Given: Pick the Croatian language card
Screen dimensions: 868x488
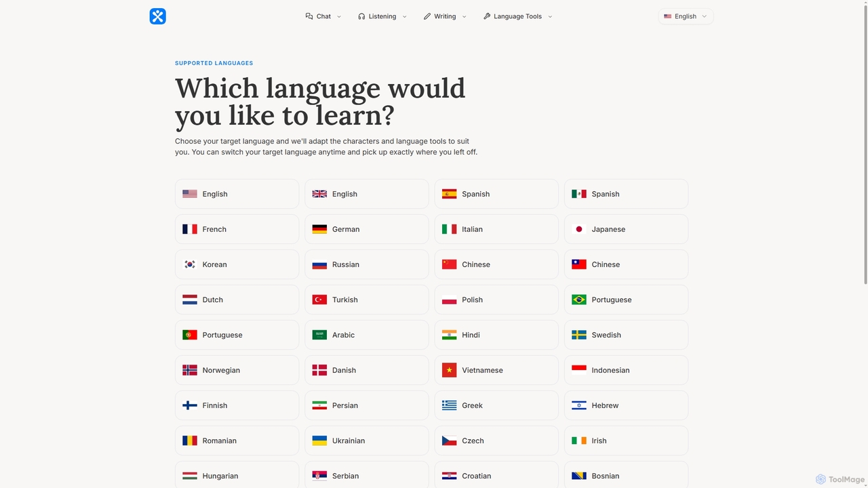Looking at the screenshot, I should (496, 474).
